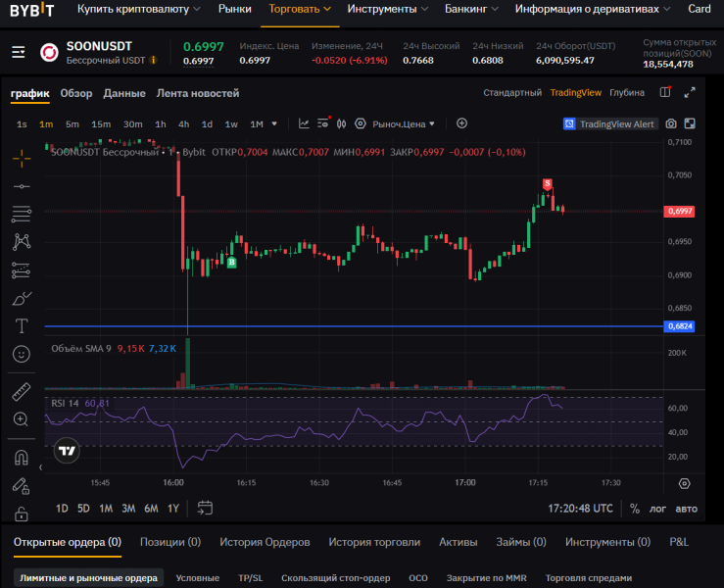Screen dimensions: 724x588
Task: Open the TradingView Alert button
Action: point(609,123)
